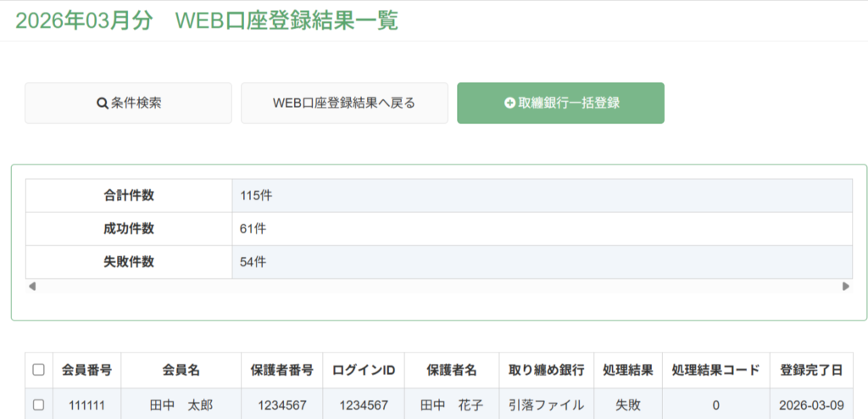Click the 保護者番号 column header
The width and height of the screenshot is (868, 419).
[282, 370]
